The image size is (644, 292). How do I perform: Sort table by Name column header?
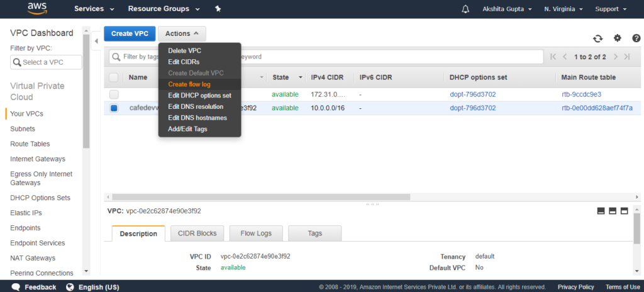(138, 77)
